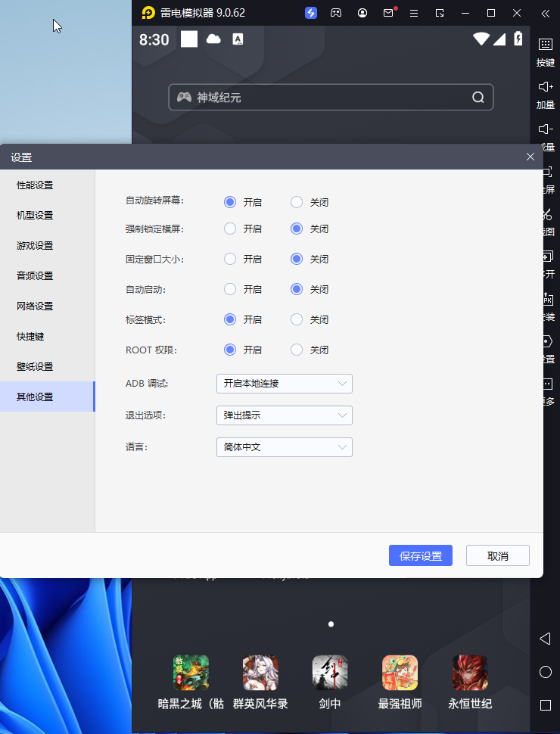
Task: Click the install APK icon
Action: [548, 299]
